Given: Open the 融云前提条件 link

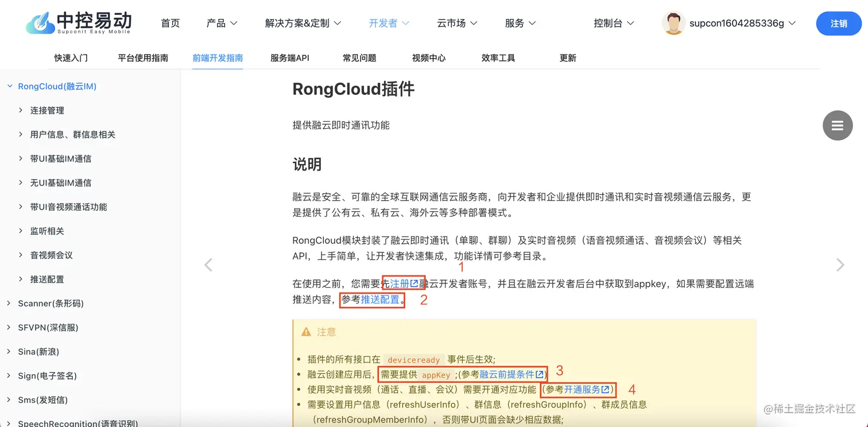Looking at the screenshot, I should tap(507, 375).
